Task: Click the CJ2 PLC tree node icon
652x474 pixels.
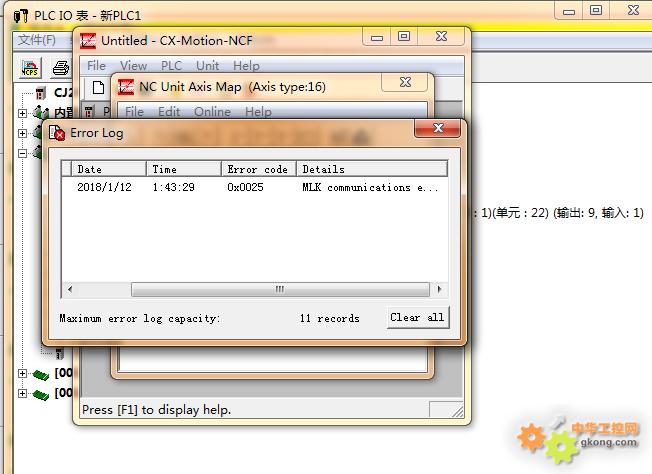Action: tap(40, 93)
